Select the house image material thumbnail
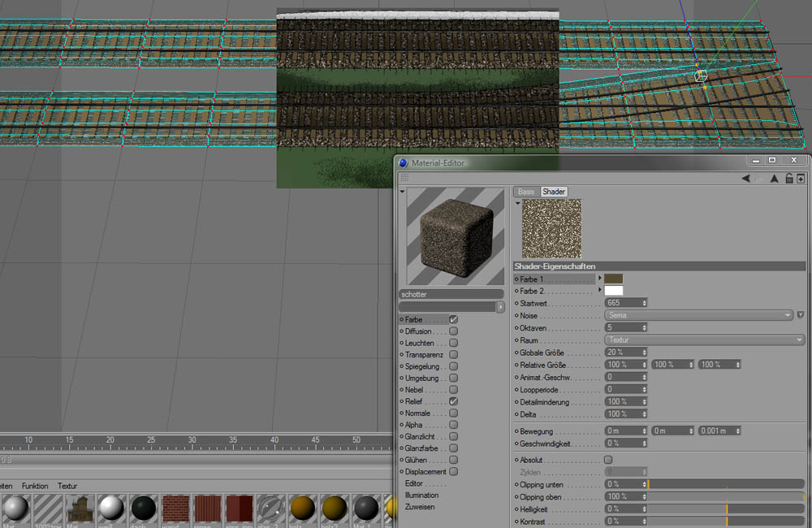This screenshot has width=812, height=528. [x=80, y=510]
